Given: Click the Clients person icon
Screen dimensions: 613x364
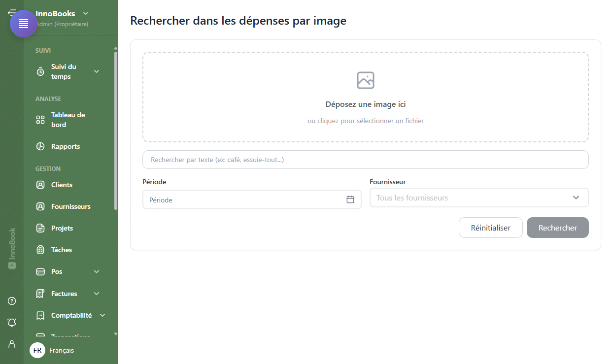Looking at the screenshot, I should click(40, 185).
